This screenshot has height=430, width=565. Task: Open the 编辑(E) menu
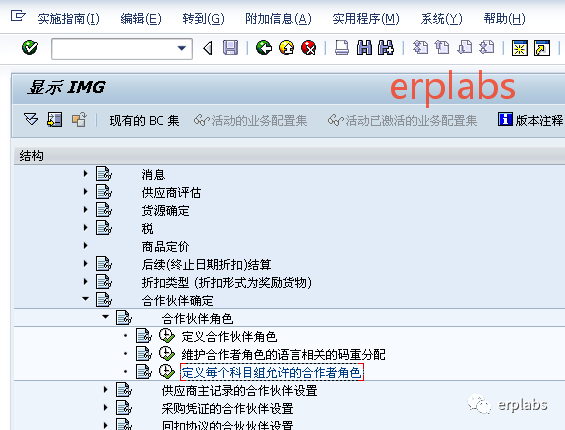(x=141, y=19)
